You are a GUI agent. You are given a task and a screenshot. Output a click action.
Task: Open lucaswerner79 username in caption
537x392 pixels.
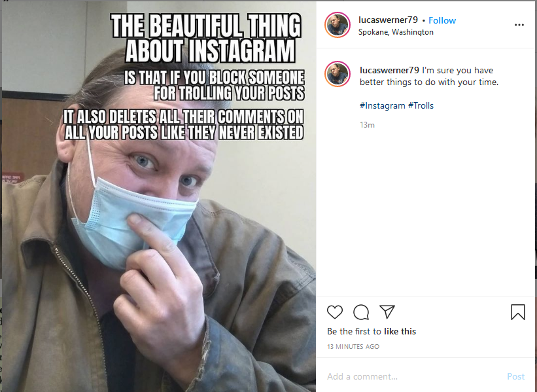click(389, 70)
